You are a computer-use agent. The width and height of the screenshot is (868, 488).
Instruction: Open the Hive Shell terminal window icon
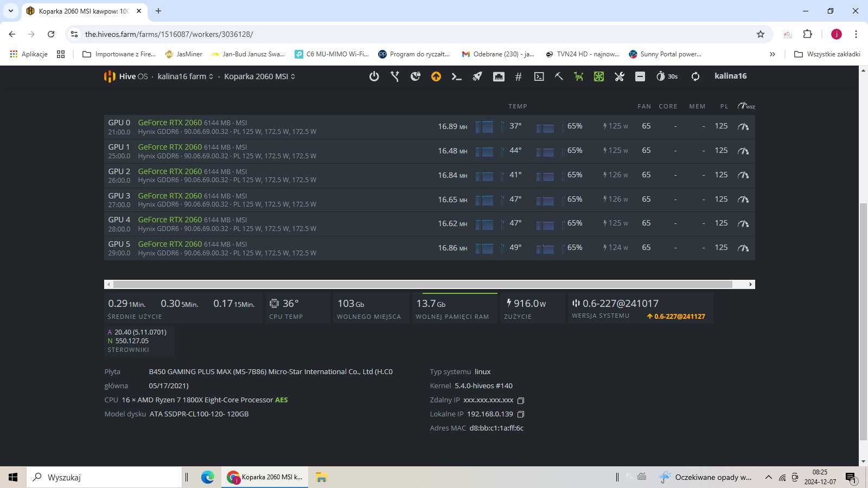[539, 76]
